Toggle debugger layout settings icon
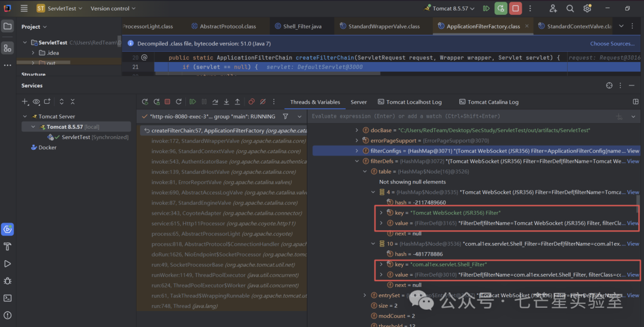Image resolution: width=644 pixels, height=327 pixels. 636,101
